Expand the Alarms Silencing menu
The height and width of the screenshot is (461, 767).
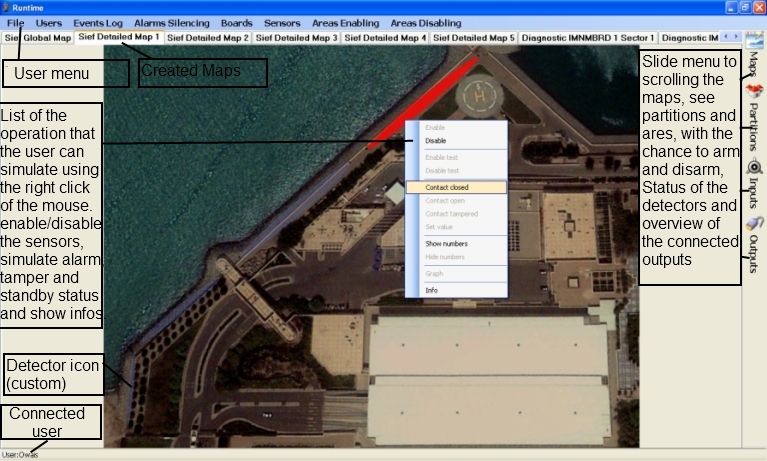(x=172, y=22)
